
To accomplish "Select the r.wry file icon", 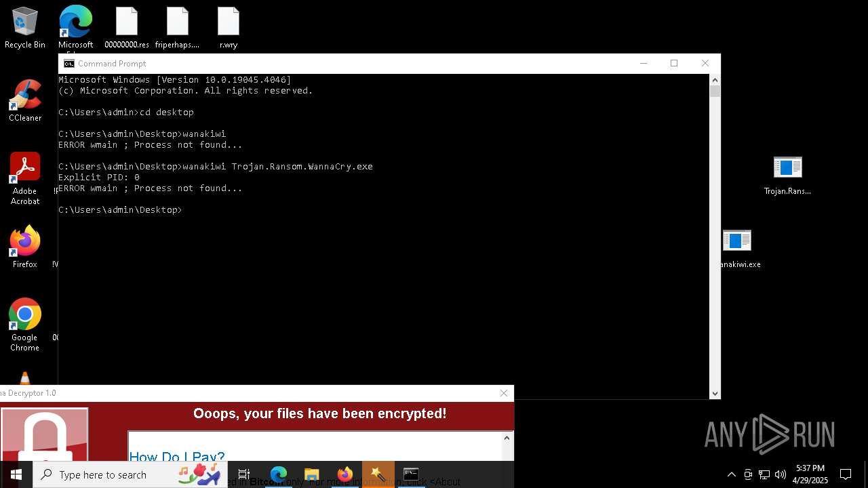I will [229, 28].
